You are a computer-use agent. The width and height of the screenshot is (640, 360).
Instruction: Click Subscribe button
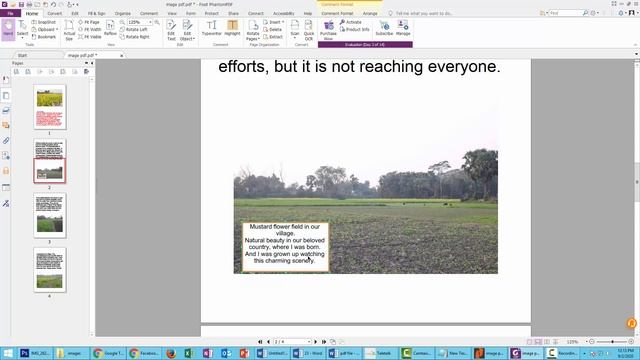pos(384,29)
